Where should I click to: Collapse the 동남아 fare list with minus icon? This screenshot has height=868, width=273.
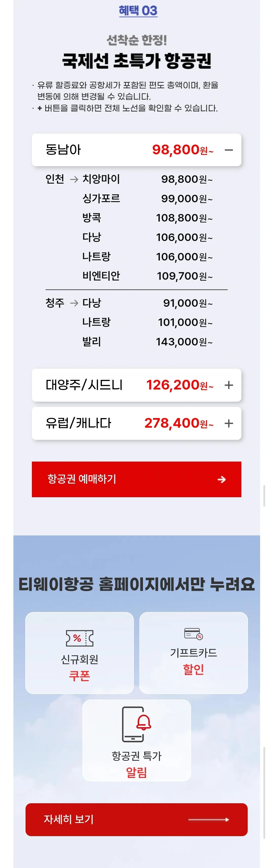229,150
